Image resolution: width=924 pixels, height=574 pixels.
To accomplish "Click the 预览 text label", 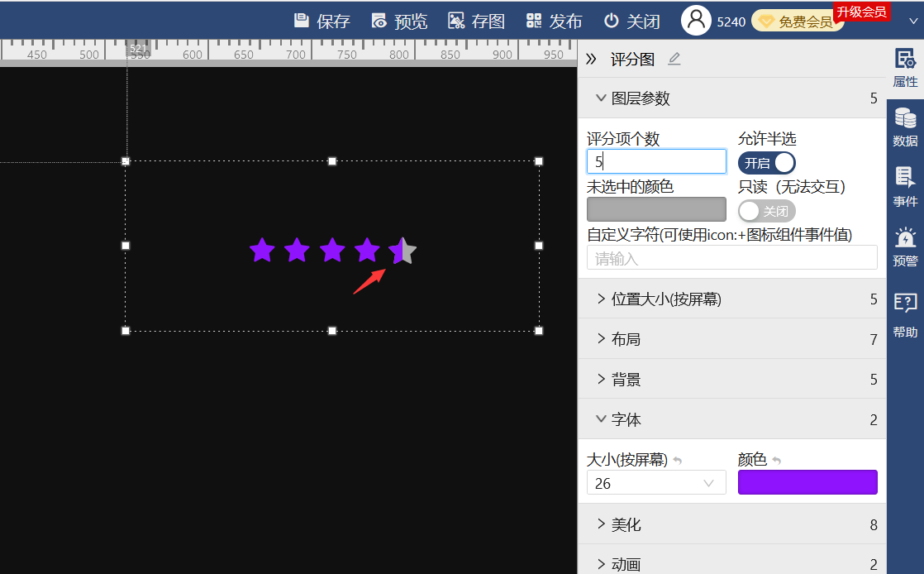I will [x=411, y=22].
